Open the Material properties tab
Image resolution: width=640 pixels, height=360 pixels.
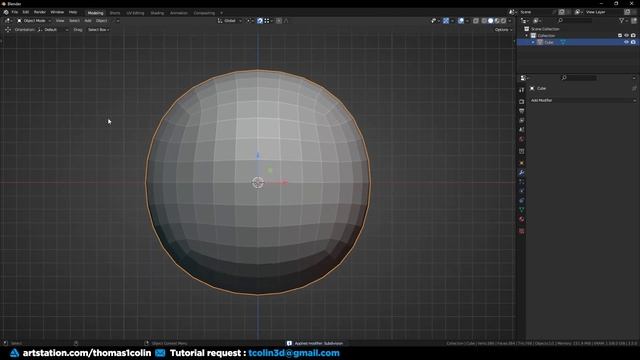pyautogui.click(x=522, y=219)
